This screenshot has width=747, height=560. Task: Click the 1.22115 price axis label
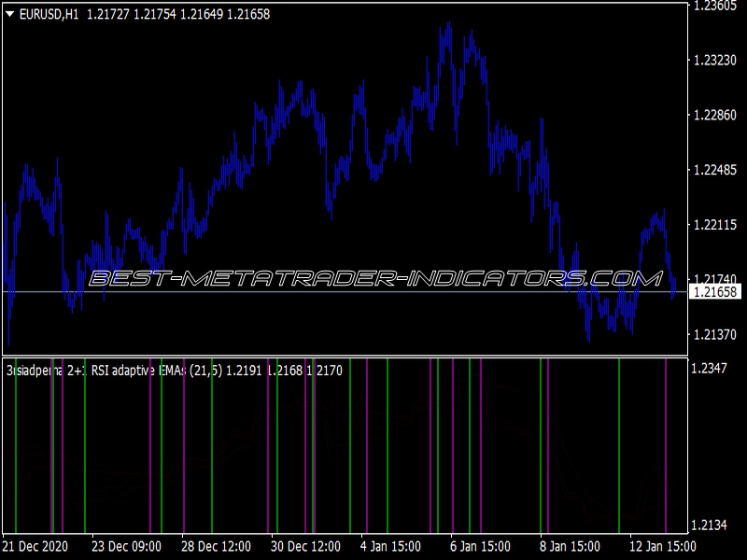[715, 225]
